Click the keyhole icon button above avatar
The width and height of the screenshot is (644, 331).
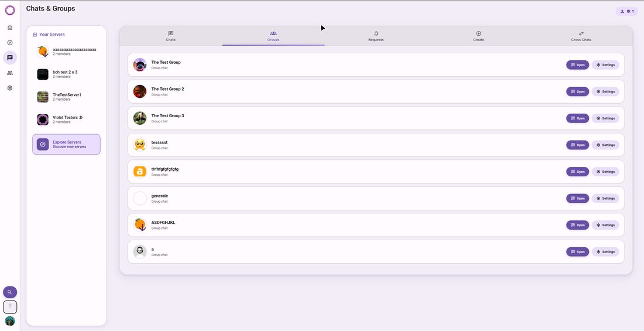coord(10,307)
